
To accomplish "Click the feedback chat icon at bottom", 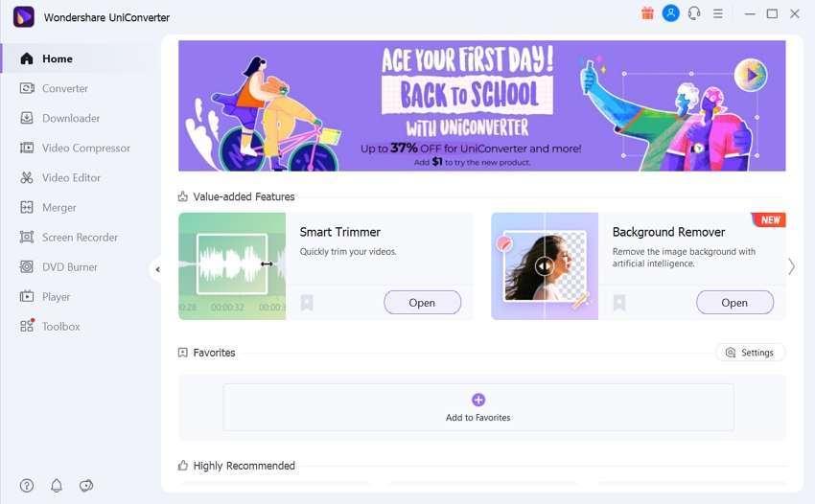I will [x=86, y=485].
